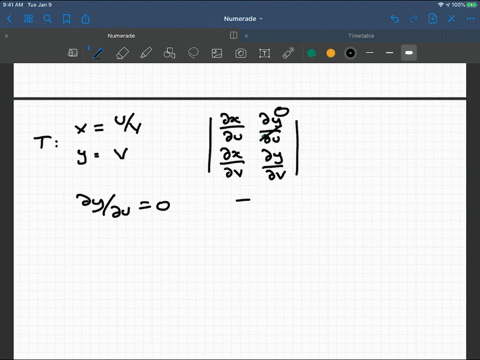The image size is (480, 360).
Task: Close the editing toolbar with X icon
Action: tap(451, 19)
